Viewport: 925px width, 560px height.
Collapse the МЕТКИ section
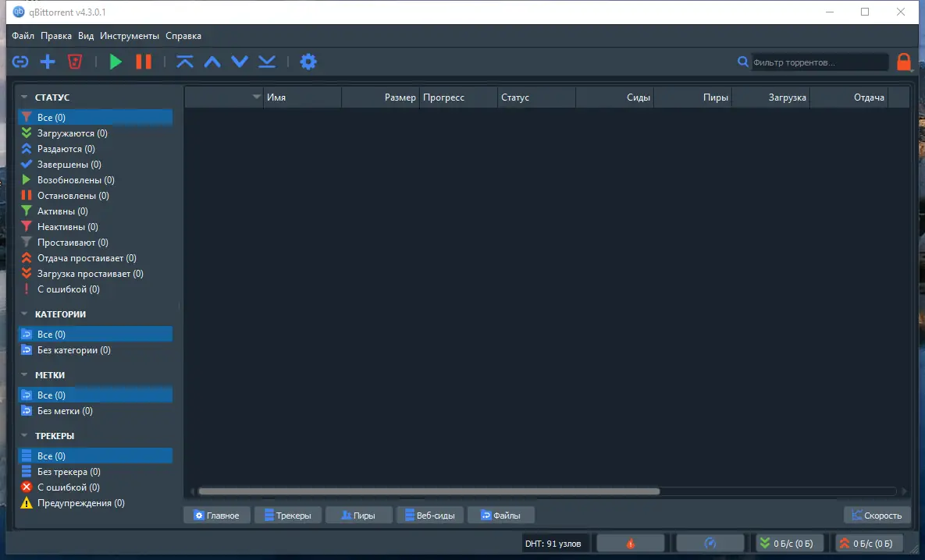click(x=24, y=375)
